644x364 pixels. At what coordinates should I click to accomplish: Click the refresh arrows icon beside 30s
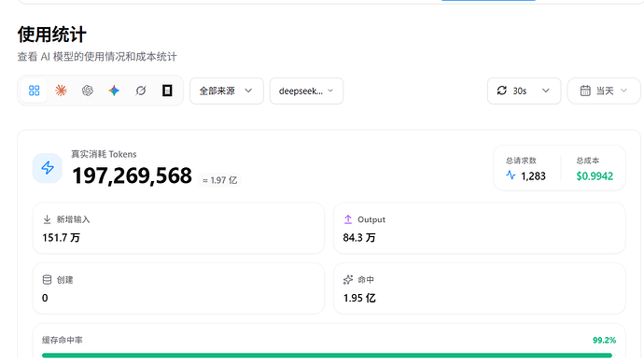click(502, 91)
